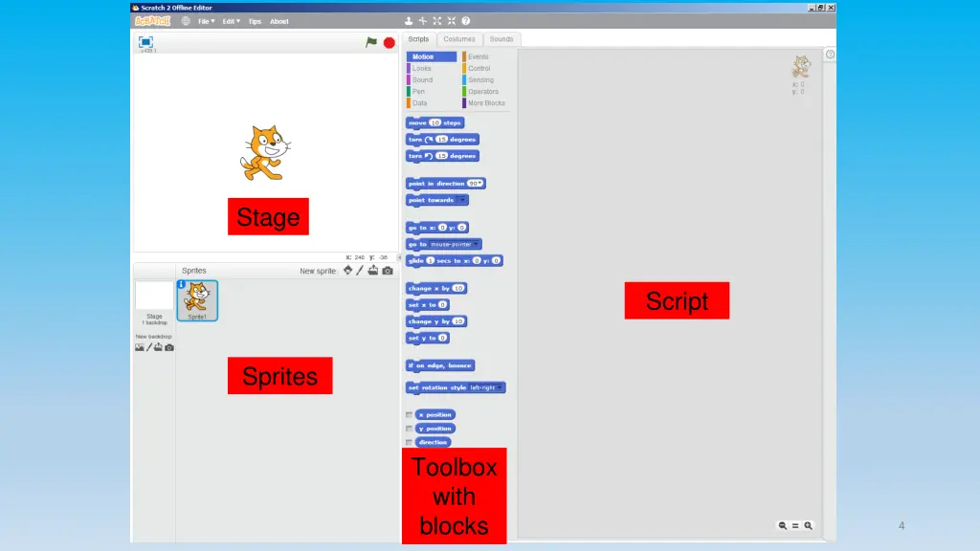
Task: Switch to the Costumes tab
Action: (x=459, y=38)
